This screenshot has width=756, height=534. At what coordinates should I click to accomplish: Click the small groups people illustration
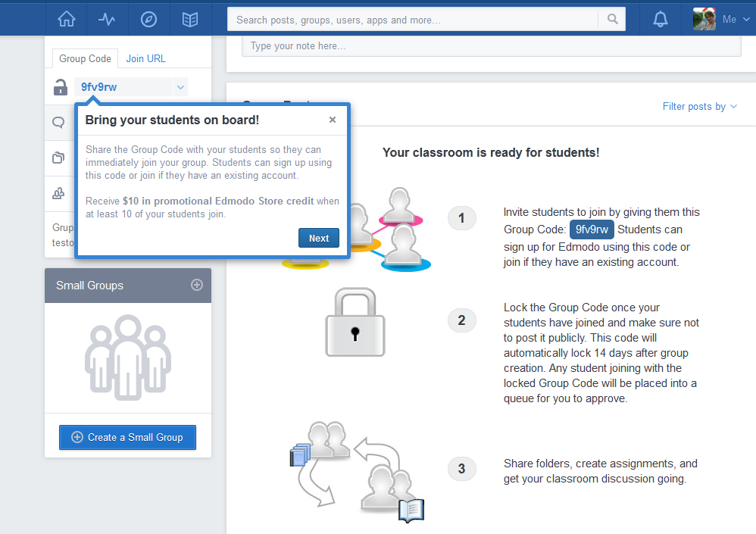pyautogui.click(x=128, y=357)
